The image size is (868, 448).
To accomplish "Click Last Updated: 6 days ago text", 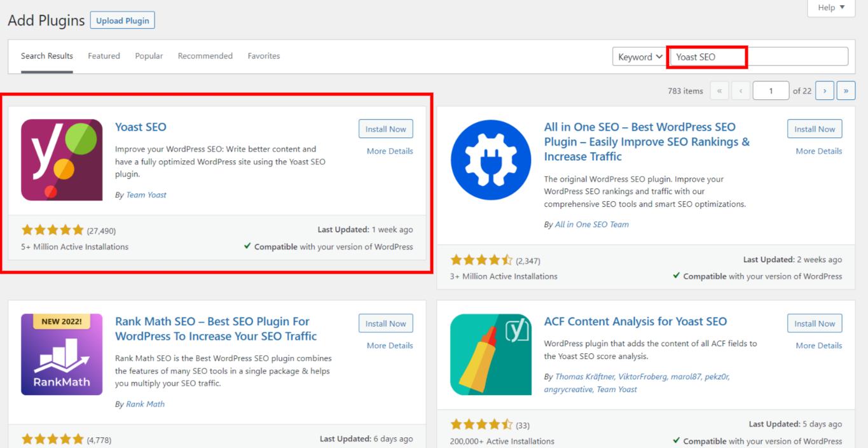I will click(x=366, y=438).
